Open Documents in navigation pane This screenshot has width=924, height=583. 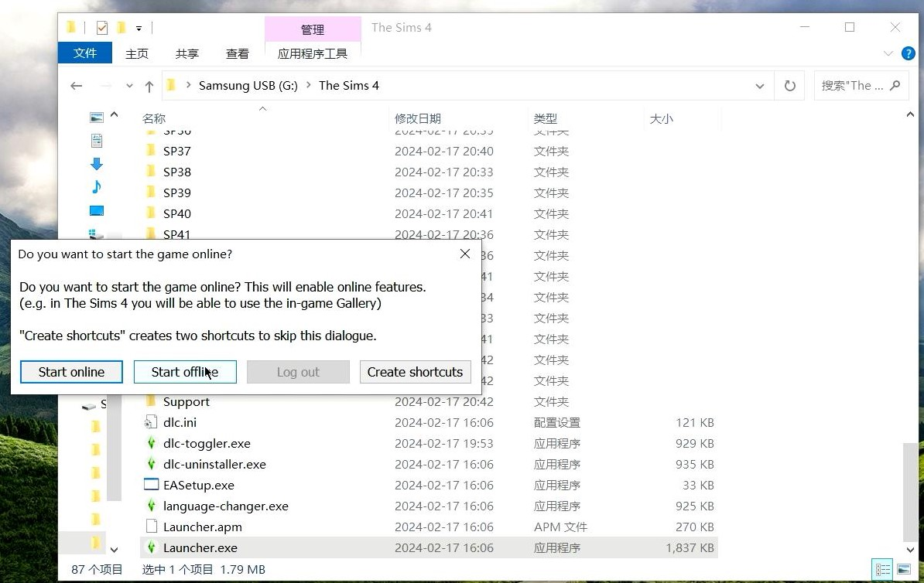97,141
